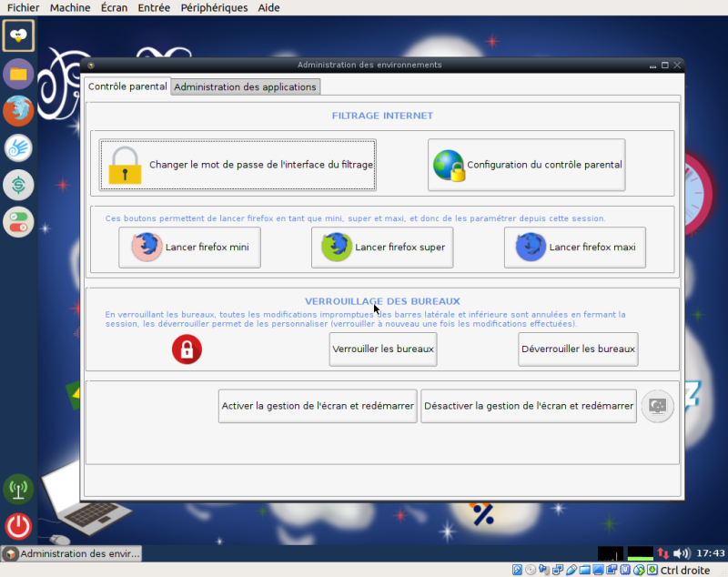
Task: Open the Fichier menu
Action: pyautogui.click(x=24, y=7)
